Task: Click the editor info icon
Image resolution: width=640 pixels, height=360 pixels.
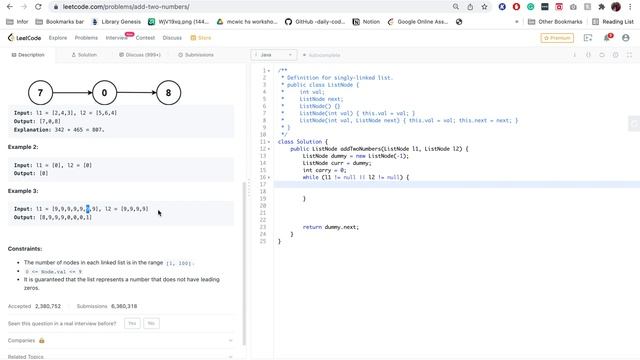Action: coord(575,55)
